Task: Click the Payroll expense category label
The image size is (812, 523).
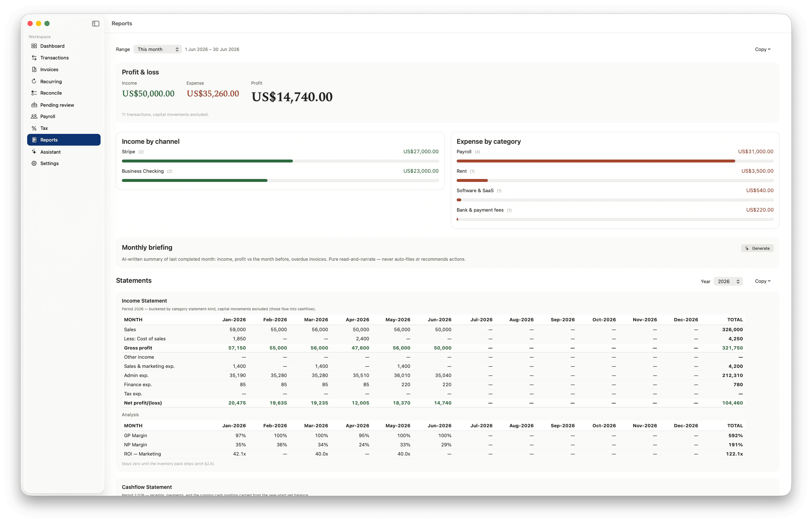Action: pos(464,151)
